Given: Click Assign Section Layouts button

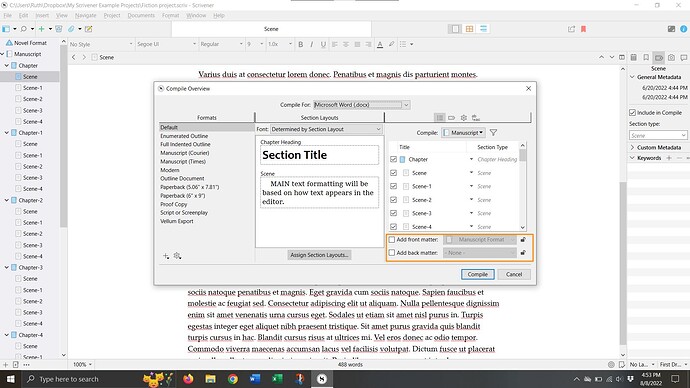Looking at the screenshot, I should click(319, 255).
